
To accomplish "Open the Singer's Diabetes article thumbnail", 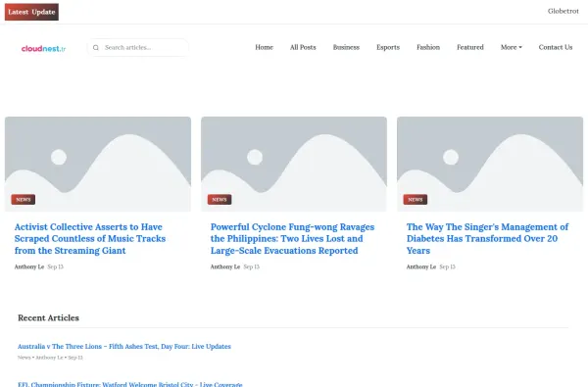I will tap(490, 164).
